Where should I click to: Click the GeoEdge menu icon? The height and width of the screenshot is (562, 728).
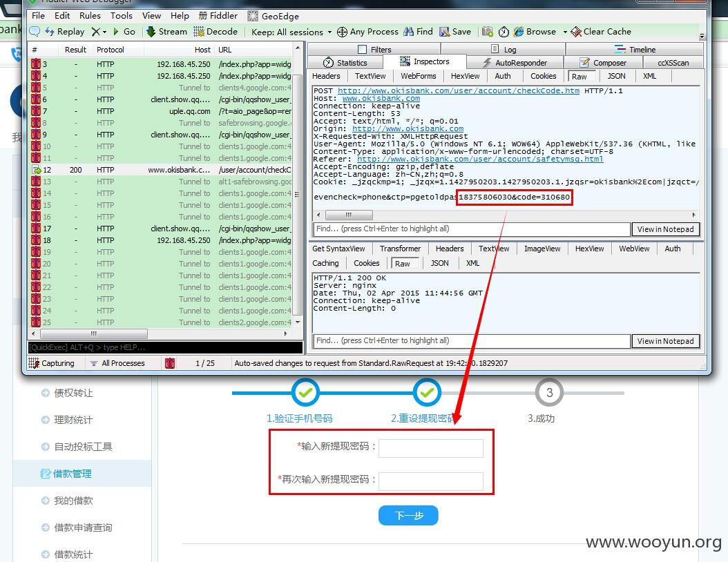tap(253, 17)
